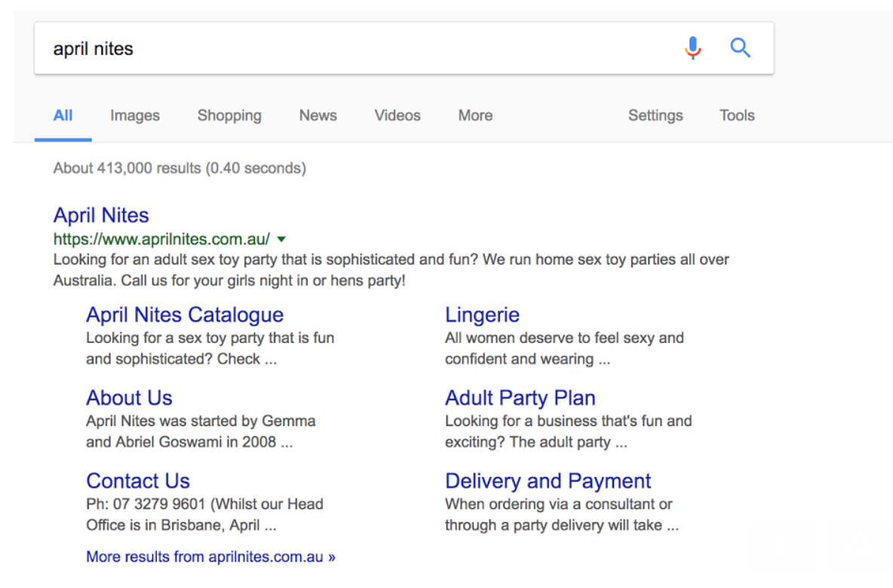Click the voice search microphone icon
Image resolution: width=893 pixels, height=588 pixels.
692,47
